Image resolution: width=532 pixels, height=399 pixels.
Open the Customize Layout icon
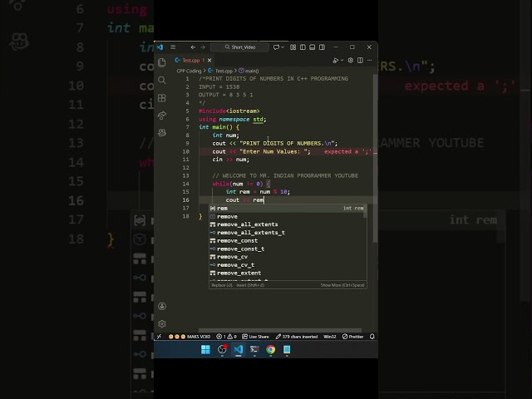[293, 47]
